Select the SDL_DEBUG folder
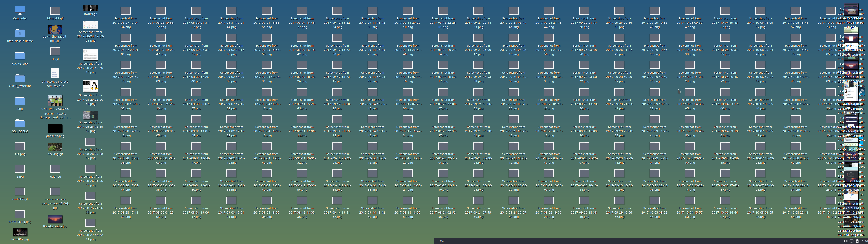Image resolution: width=868 pixels, height=244 pixels. click(x=20, y=123)
